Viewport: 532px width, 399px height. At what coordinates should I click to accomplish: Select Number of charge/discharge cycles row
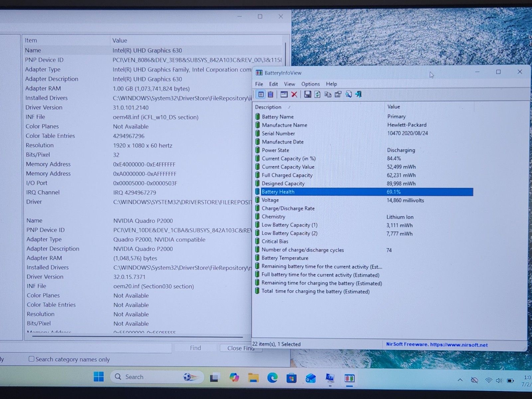pyautogui.click(x=364, y=250)
